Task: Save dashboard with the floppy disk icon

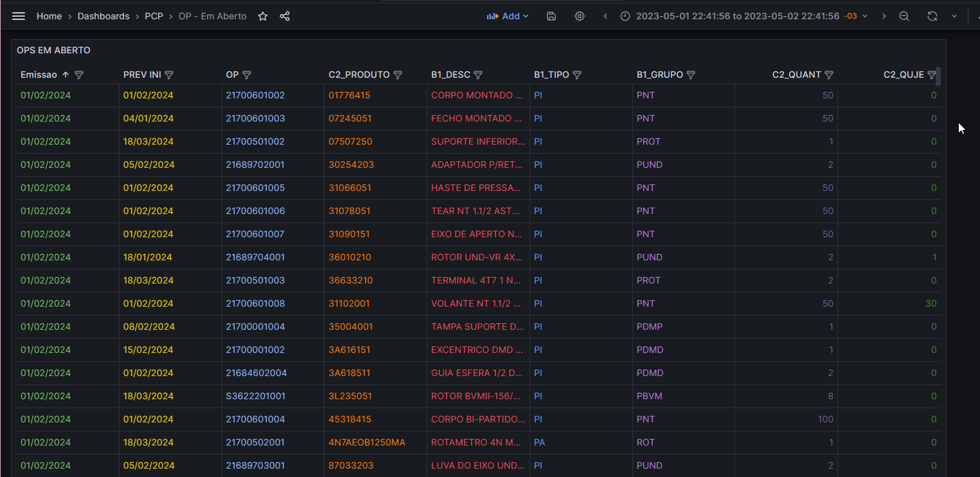Action: [551, 16]
